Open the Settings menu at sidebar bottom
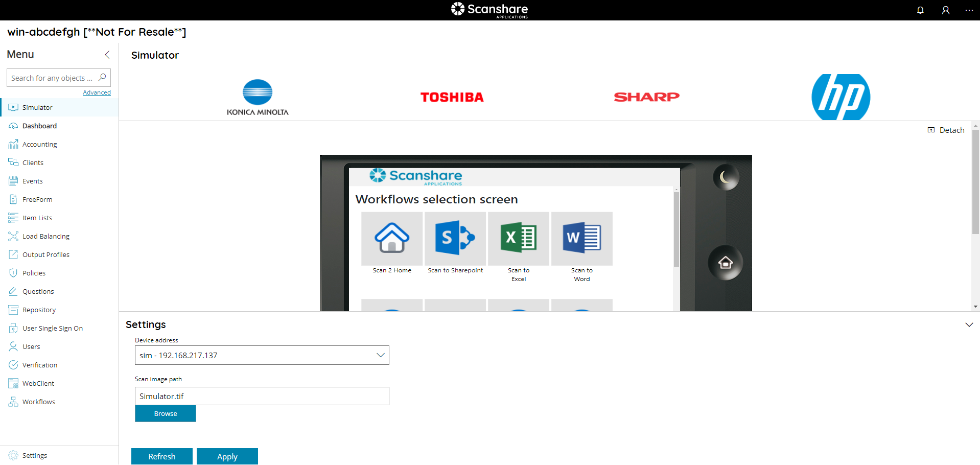Viewport: 980px width, 465px height. (34, 455)
